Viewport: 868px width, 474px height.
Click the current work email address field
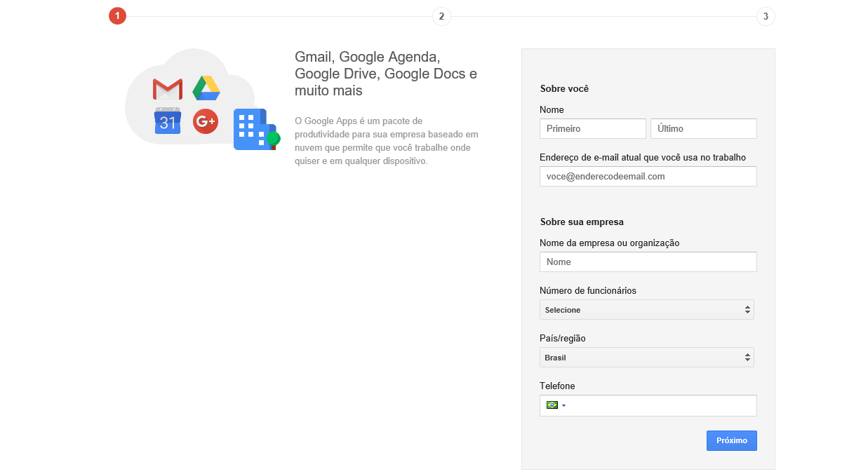(648, 176)
